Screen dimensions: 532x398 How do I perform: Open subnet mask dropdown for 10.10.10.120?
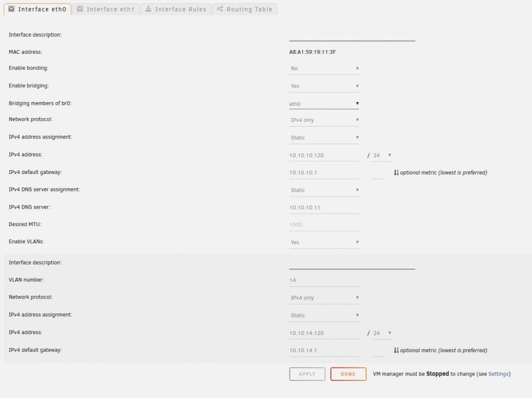(x=381, y=155)
